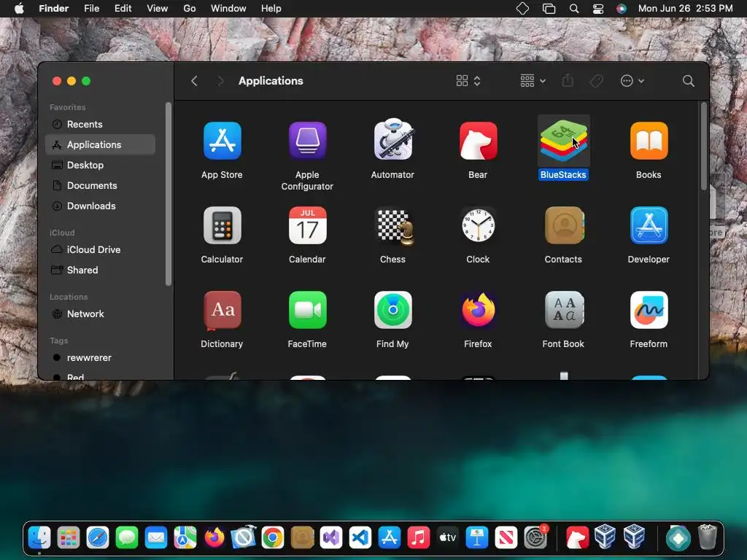
Task: Click the date and time in menu bar
Action: click(x=685, y=9)
